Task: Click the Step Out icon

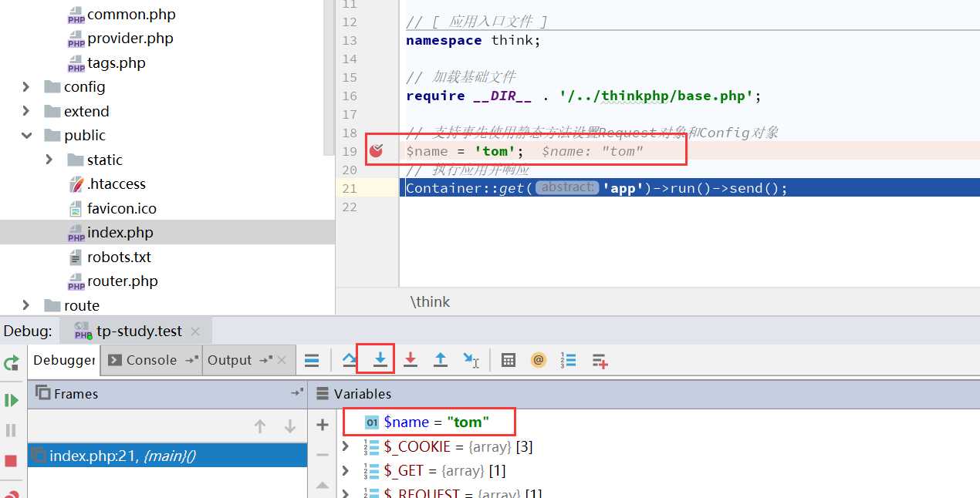Action: coord(441,360)
